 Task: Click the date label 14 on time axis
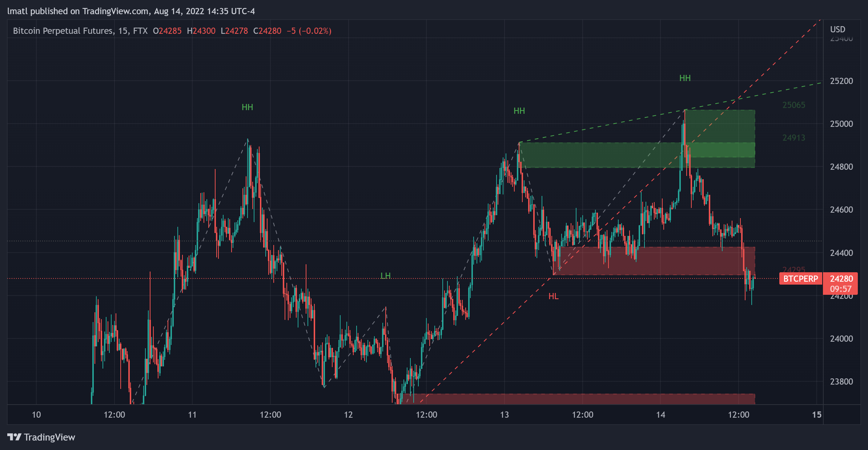click(x=660, y=415)
